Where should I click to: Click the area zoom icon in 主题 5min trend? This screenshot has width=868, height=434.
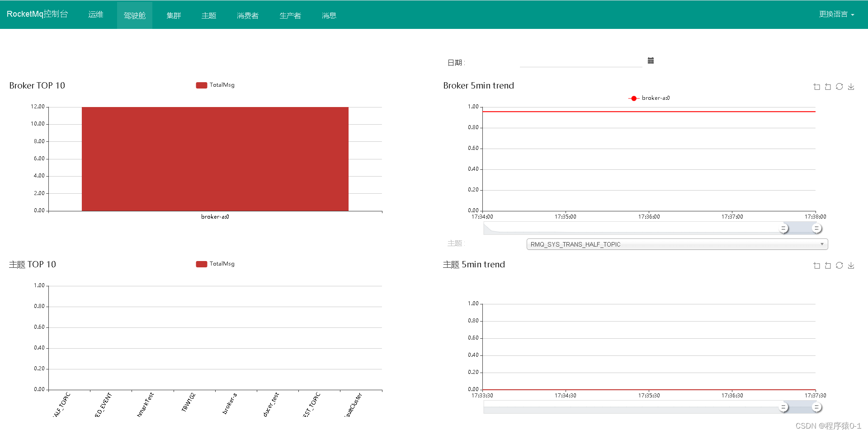816,266
